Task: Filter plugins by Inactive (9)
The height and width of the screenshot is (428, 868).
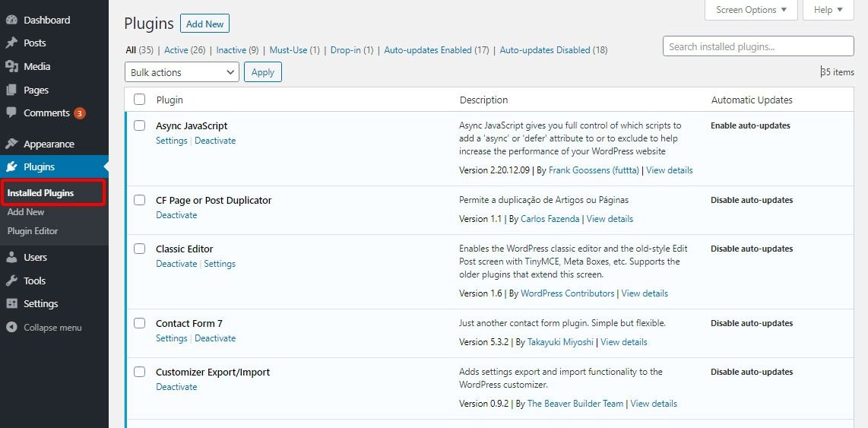Action: point(237,50)
